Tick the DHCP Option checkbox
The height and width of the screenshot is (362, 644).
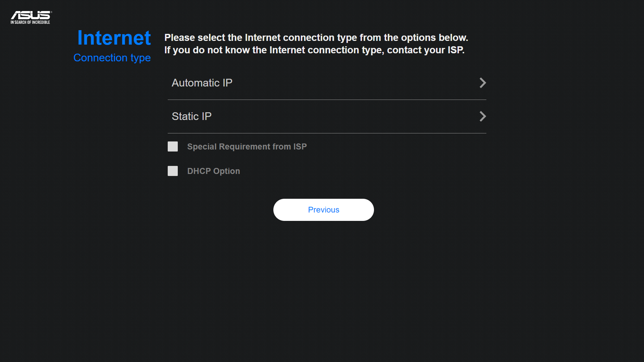pyautogui.click(x=173, y=171)
